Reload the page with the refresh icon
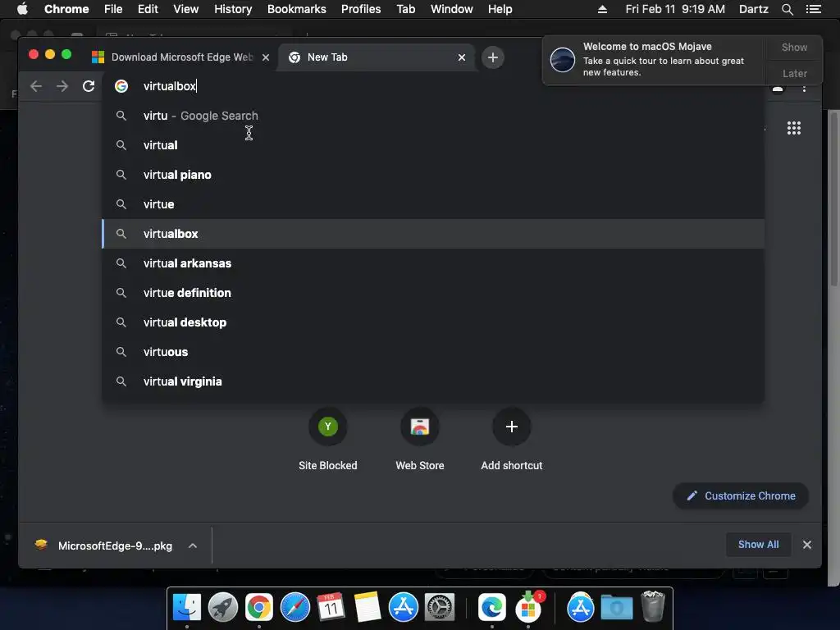The height and width of the screenshot is (630, 840). [x=89, y=86]
